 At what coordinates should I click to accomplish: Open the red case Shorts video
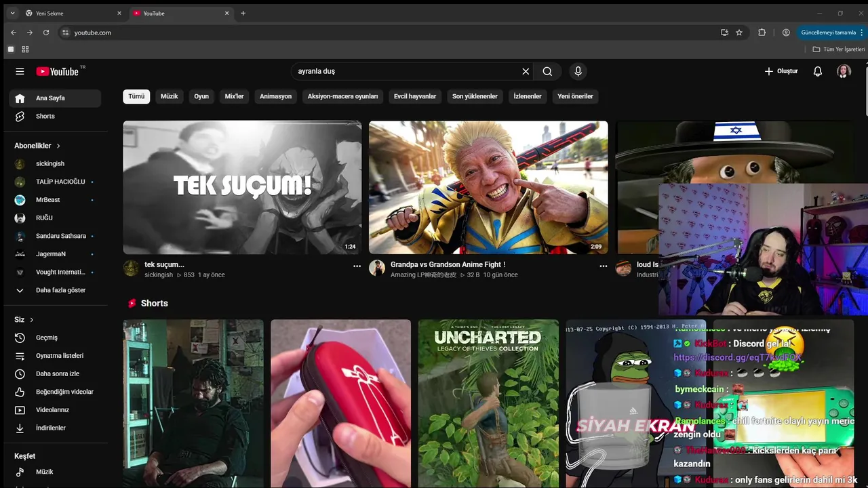(x=340, y=404)
